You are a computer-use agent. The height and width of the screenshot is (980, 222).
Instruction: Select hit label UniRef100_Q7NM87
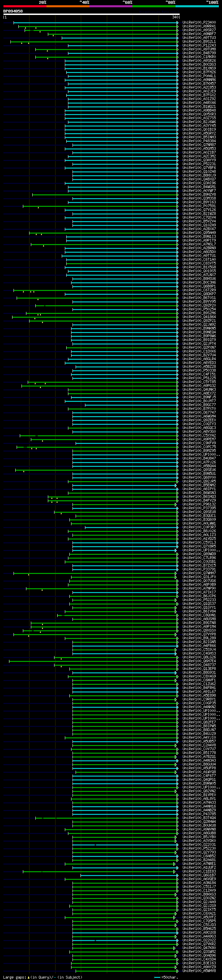click(199, 145)
